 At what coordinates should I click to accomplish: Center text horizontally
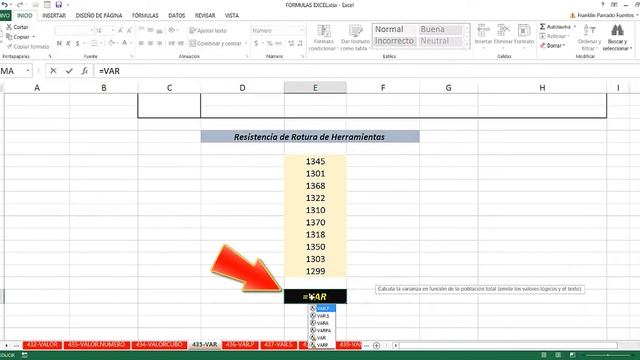[150, 43]
